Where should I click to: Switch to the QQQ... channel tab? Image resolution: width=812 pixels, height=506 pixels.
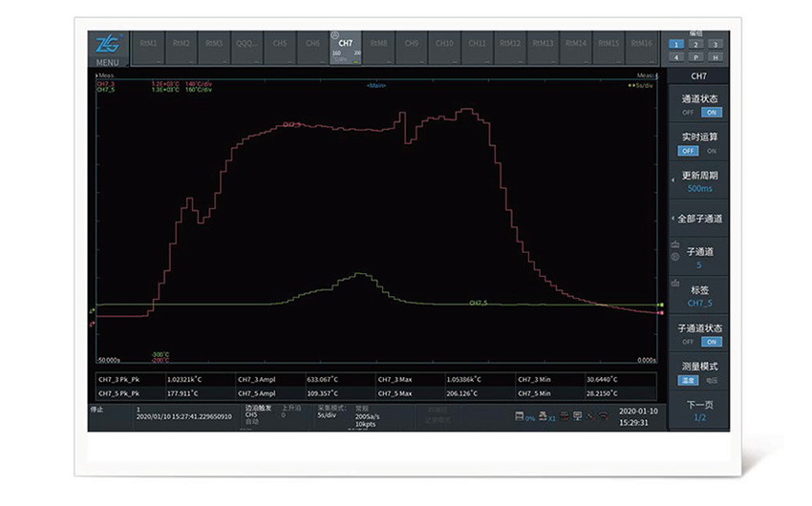tap(247, 48)
